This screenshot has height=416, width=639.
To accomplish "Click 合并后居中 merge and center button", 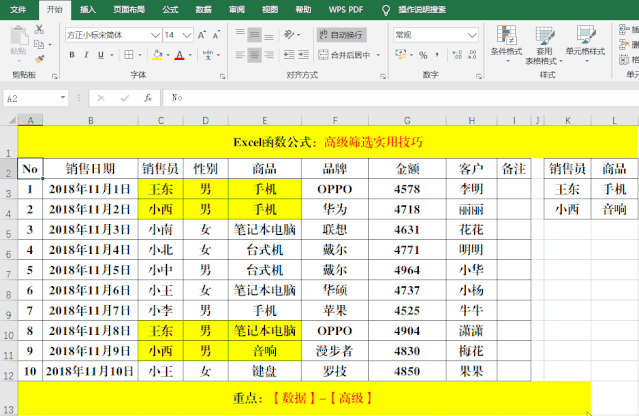I will [x=345, y=55].
